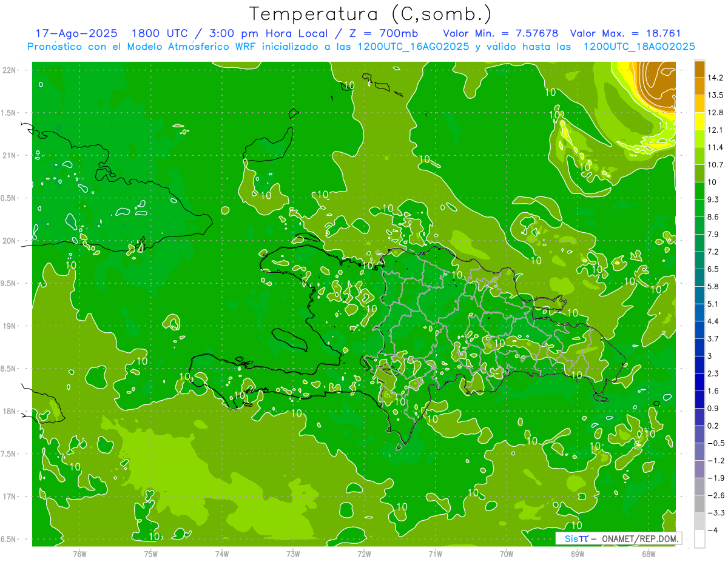Click the '2.3' colorbar value
Viewport: 728px width, 562px height.
(x=713, y=373)
